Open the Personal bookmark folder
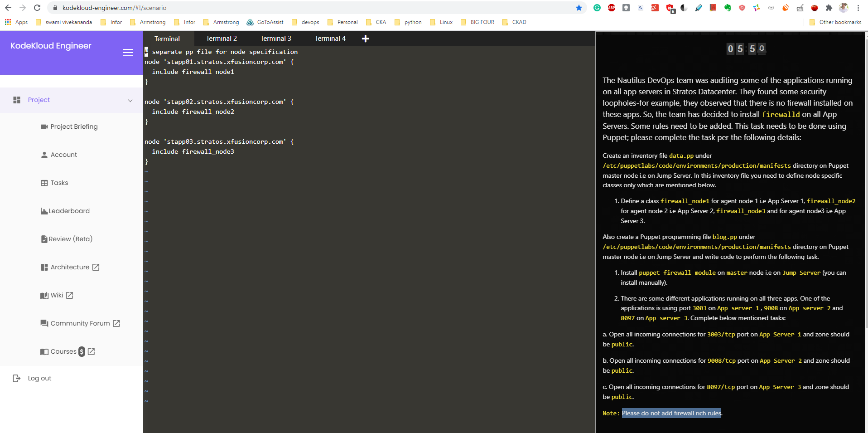The height and width of the screenshot is (433, 868). (342, 22)
